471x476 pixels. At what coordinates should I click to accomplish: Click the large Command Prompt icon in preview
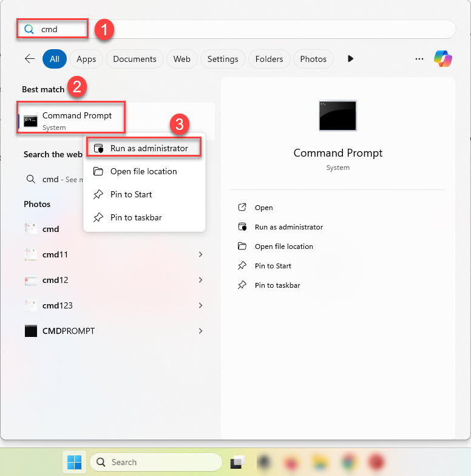(x=337, y=115)
